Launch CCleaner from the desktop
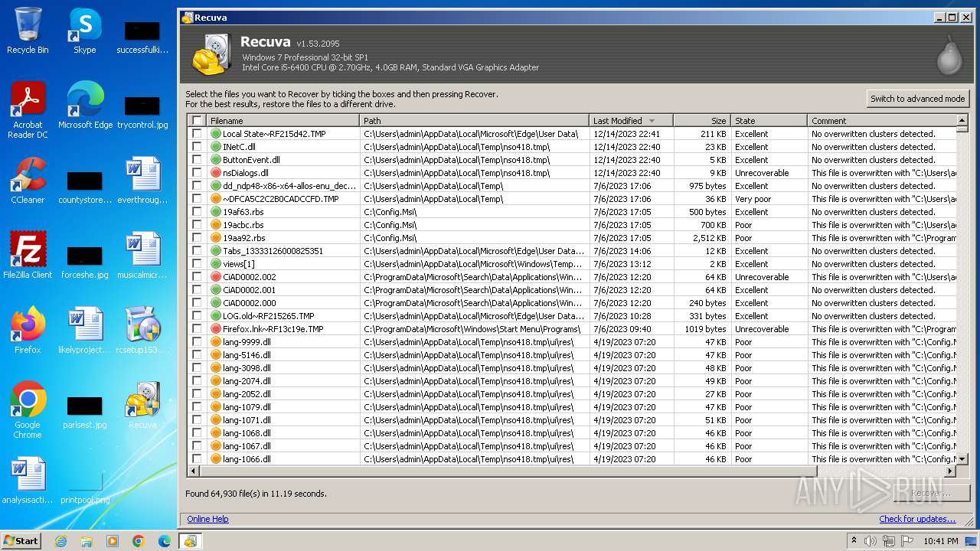This screenshot has width=980, height=551. coord(28,181)
